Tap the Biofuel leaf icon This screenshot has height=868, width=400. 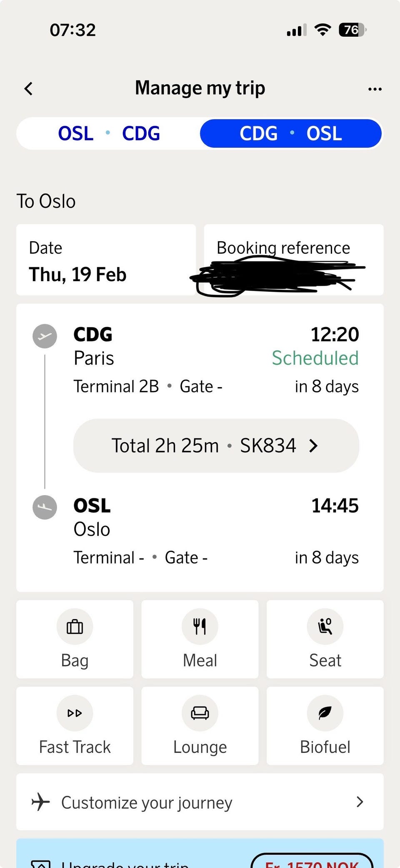[x=325, y=713]
